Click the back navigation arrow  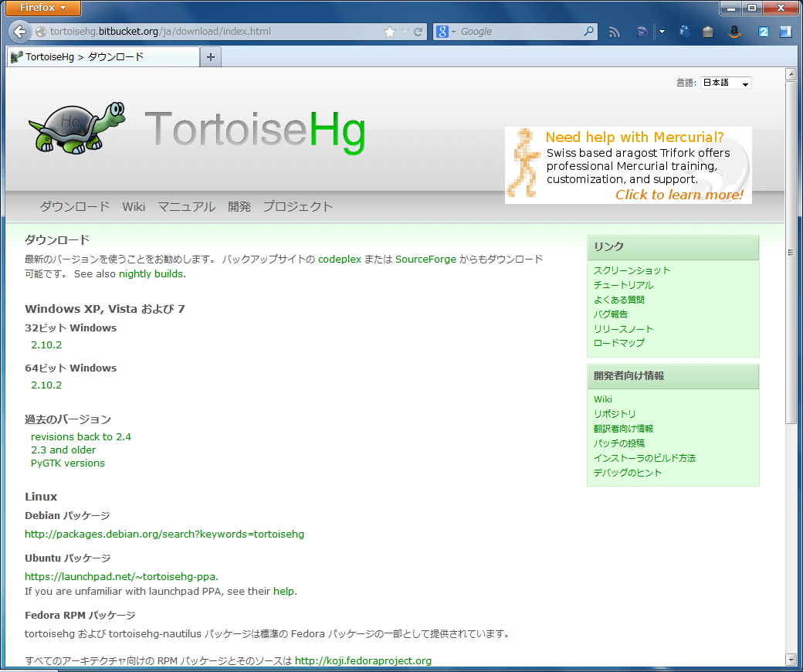click(x=19, y=32)
